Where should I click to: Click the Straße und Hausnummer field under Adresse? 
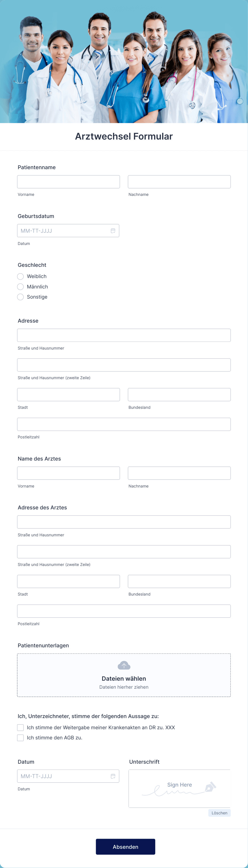point(124,335)
